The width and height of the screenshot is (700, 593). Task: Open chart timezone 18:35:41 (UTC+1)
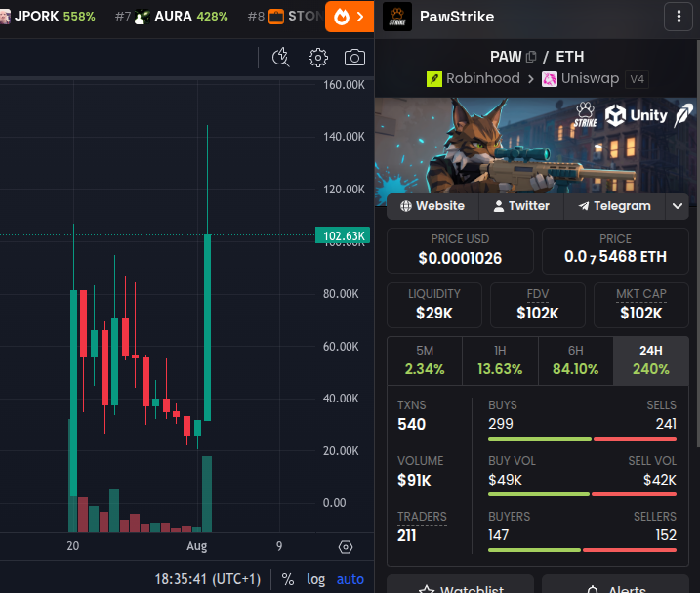pyautogui.click(x=208, y=579)
